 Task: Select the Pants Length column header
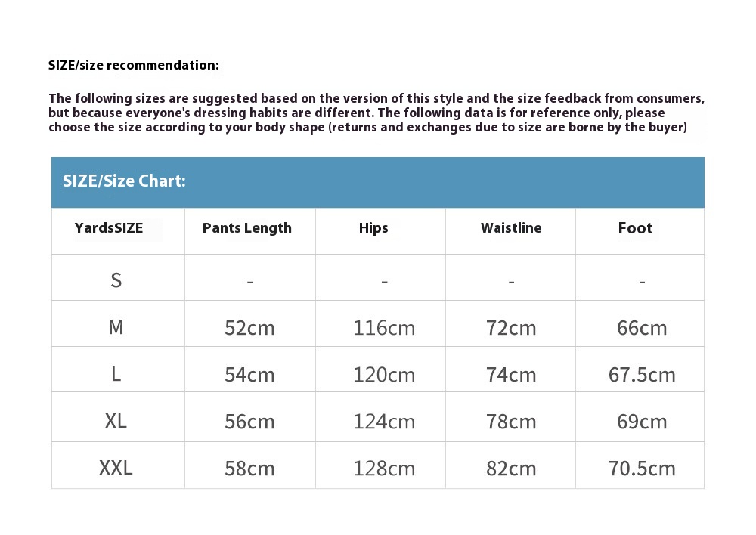(247, 228)
